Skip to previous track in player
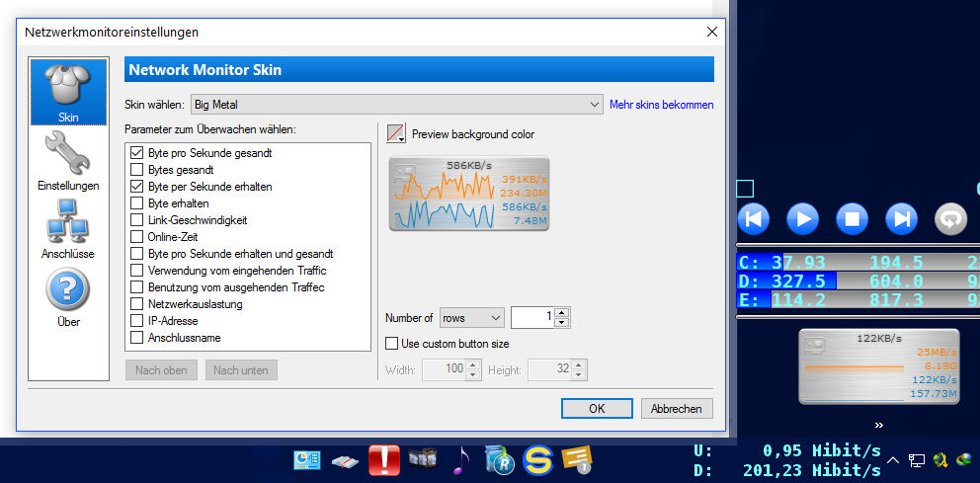980x483 pixels. click(753, 218)
